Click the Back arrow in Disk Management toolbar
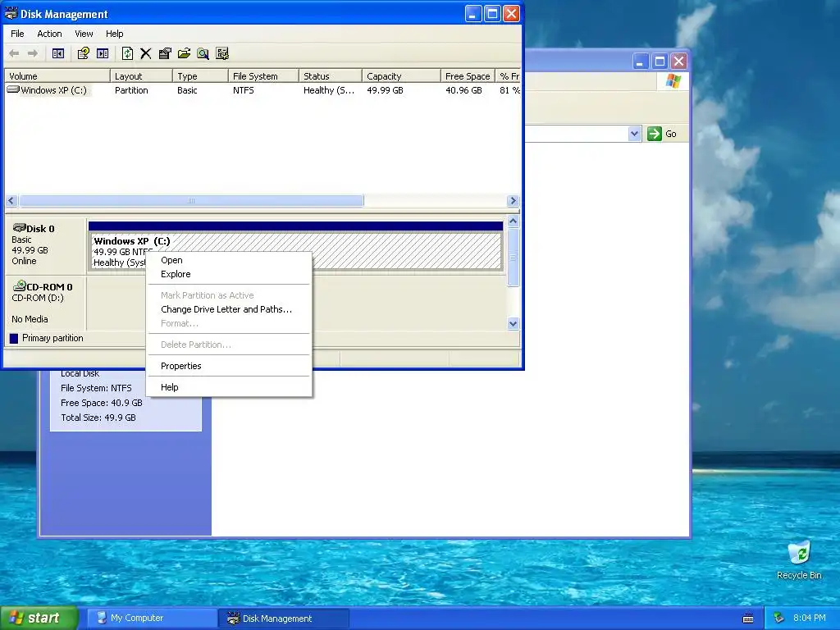This screenshot has height=630, width=840. pyautogui.click(x=15, y=53)
